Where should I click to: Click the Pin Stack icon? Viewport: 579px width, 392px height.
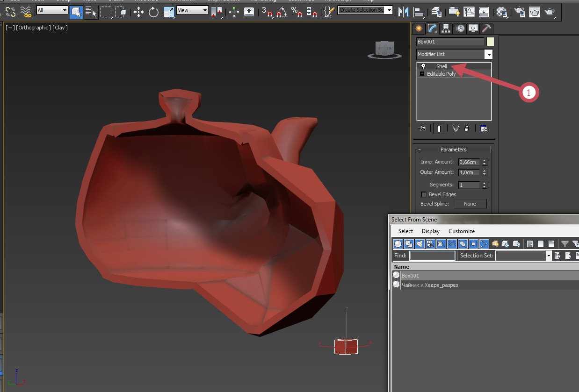click(422, 128)
